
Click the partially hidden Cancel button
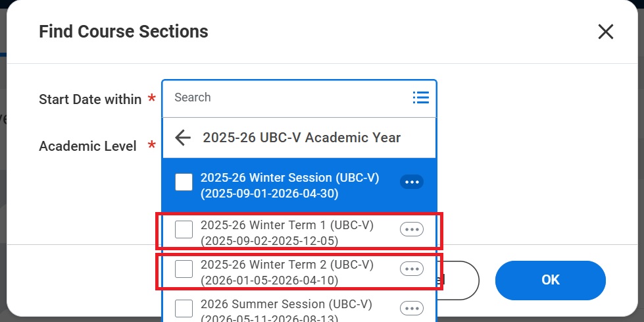pos(457,280)
